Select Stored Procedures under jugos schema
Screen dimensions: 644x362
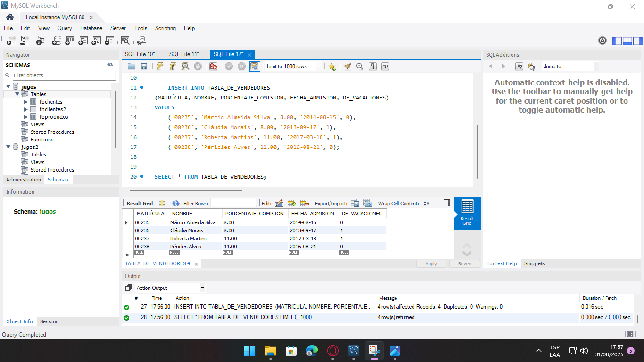(x=52, y=132)
